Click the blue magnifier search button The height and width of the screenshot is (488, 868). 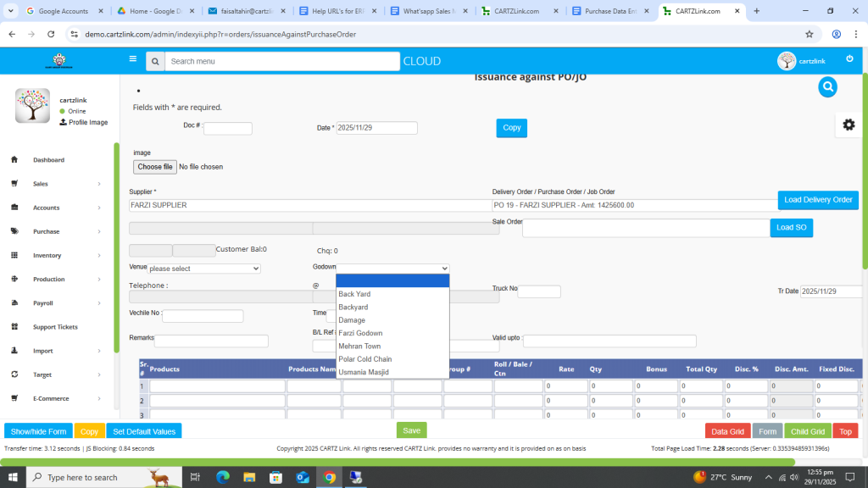click(827, 86)
